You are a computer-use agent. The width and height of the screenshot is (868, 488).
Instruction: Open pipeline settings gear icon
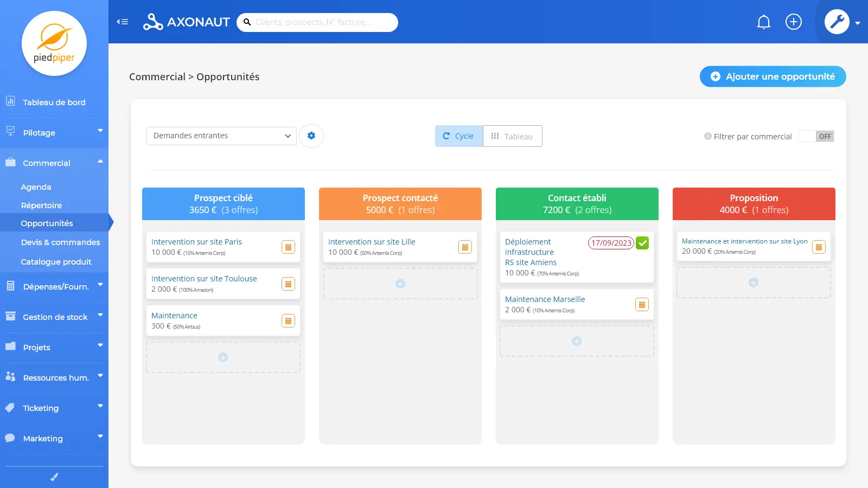[311, 136]
